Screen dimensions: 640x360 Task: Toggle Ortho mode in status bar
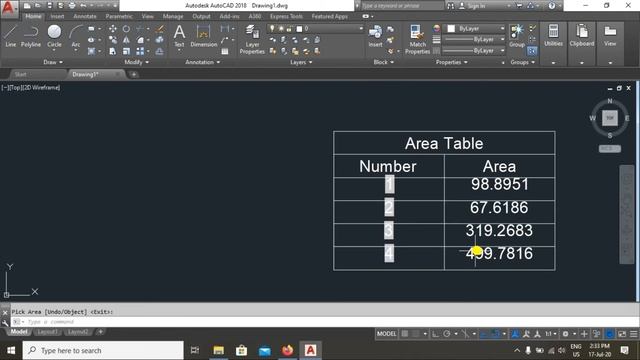(x=436, y=334)
